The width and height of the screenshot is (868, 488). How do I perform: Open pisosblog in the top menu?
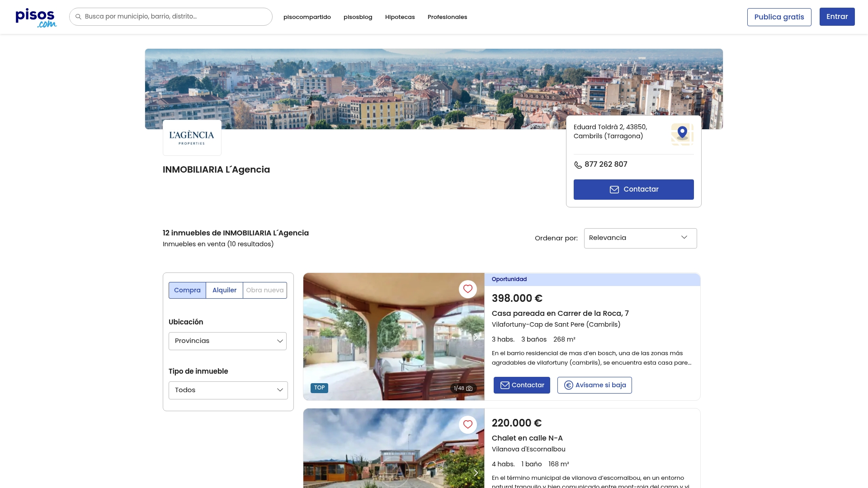point(358,17)
